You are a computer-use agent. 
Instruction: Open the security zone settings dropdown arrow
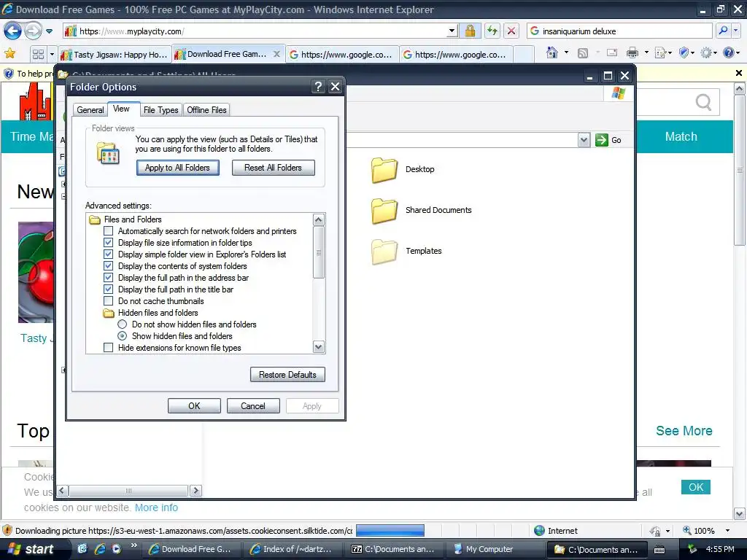click(x=668, y=531)
